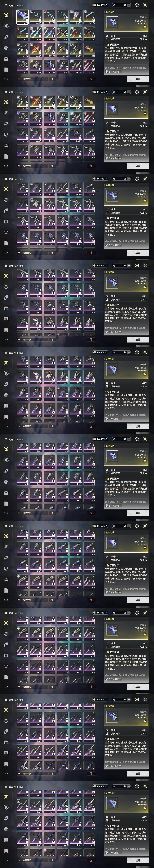Open the pill-shaped sidebar category in first view
The image size is (154, 868).
point(6,37)
